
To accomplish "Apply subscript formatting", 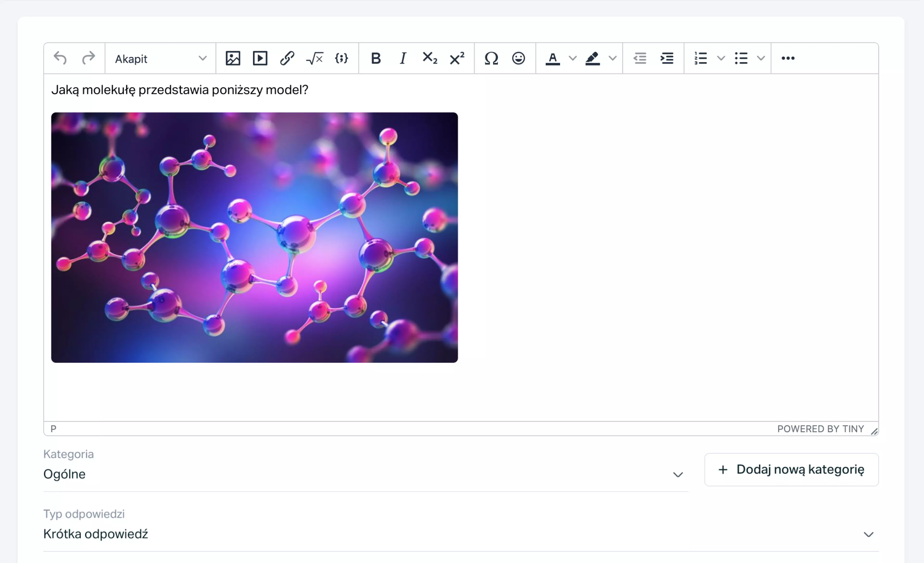I will coord(430,58).
